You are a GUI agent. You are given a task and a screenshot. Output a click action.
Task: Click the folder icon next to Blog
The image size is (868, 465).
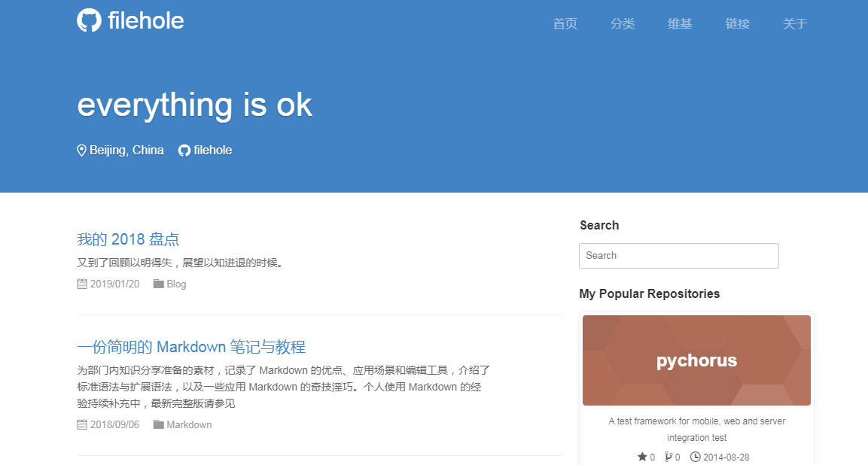click(x=158, y=284)
